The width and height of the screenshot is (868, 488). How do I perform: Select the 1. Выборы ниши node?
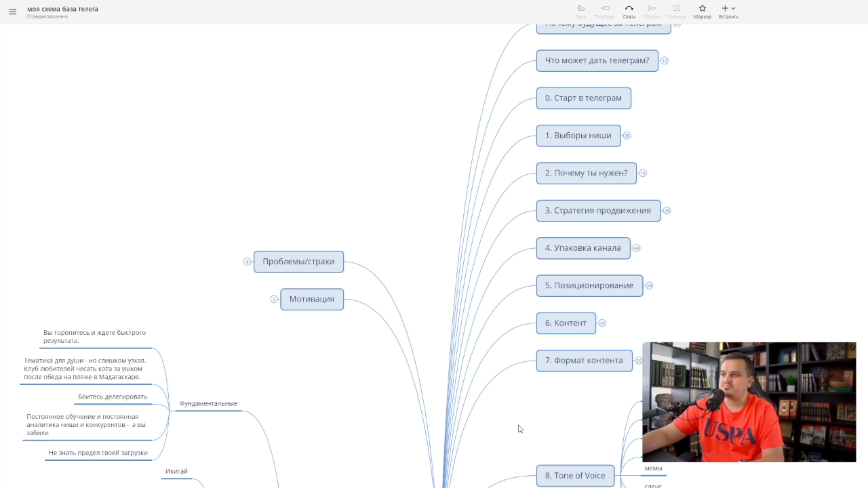click(578, 136)
